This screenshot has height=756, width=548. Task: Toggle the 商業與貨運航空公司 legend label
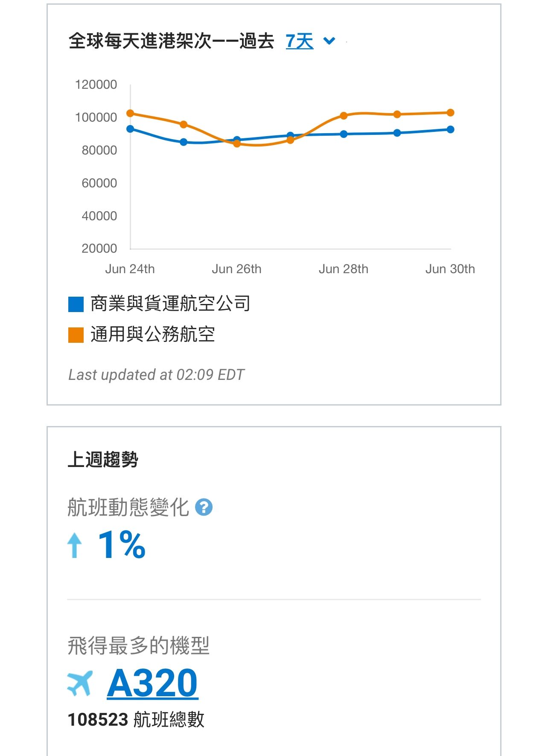170,304
